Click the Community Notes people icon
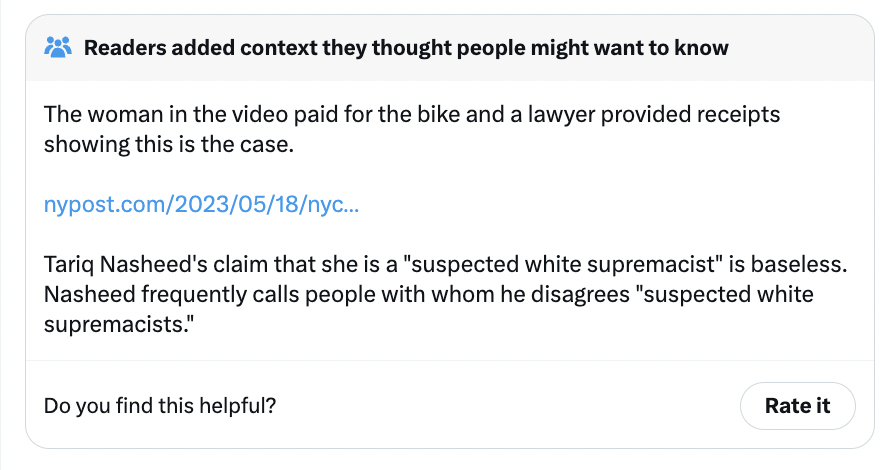The image size is (890, 470). click(58, 48)
